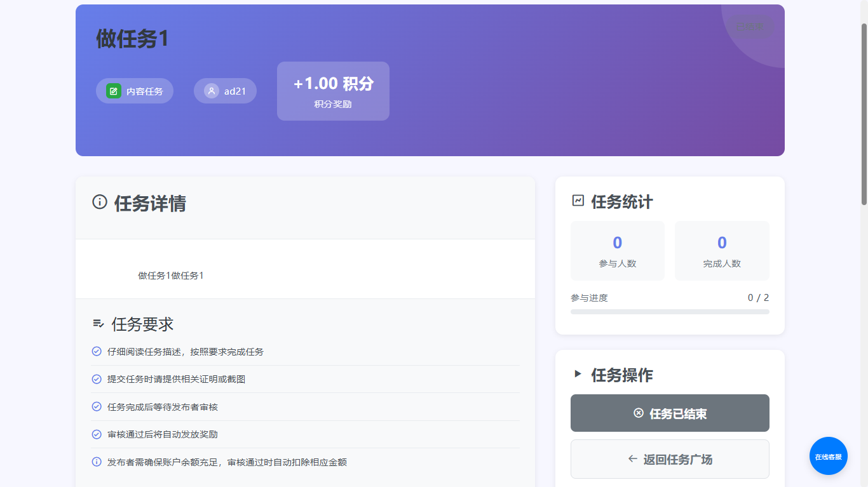Viewport: 868px width, 487px height.
Task: Toggle the check circle on 仔细阅读任务描述 requirement
Action: click(x=97, y=351)
